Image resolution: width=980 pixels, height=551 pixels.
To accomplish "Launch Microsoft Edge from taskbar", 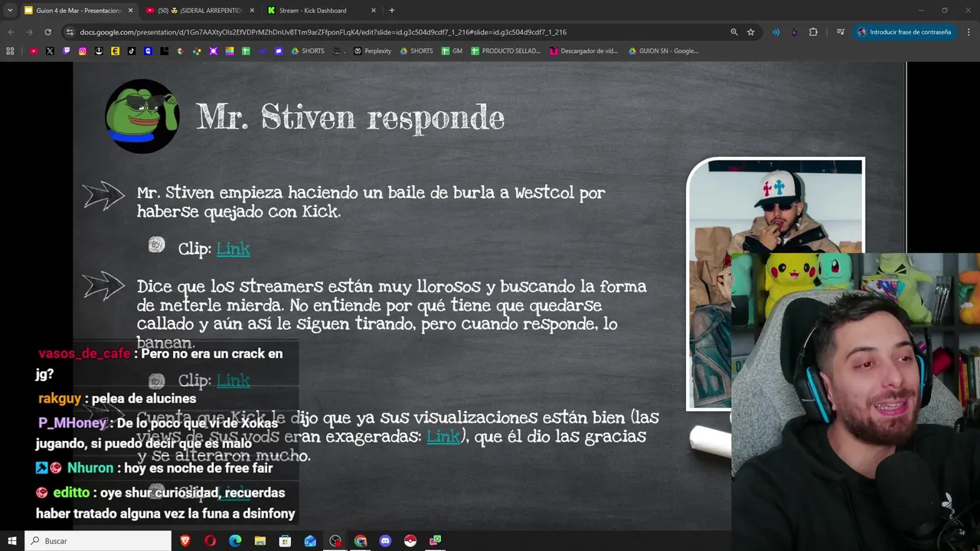I will pyautogui.click(x=235, y=541).
